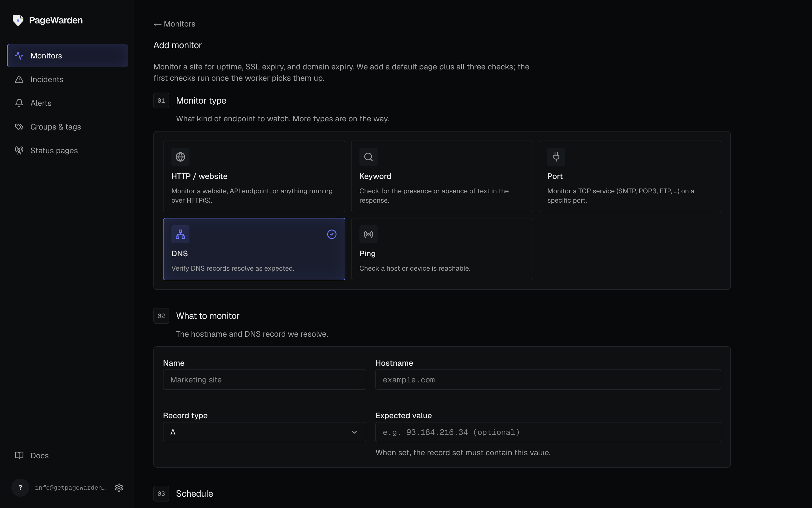Click "Verify DNS records resolve as expected." text
This screenshot has height=508, width=812.
233,268
